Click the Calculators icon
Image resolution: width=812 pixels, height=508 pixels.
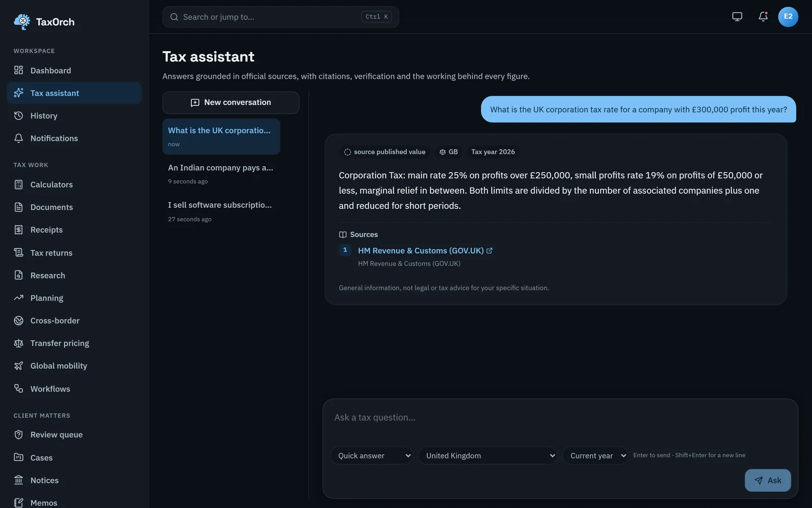coord(19,184)
